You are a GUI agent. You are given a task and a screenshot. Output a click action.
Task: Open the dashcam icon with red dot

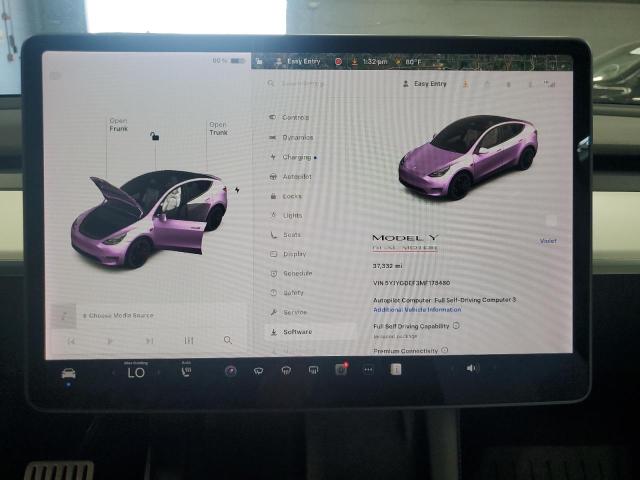pos(340,369)
